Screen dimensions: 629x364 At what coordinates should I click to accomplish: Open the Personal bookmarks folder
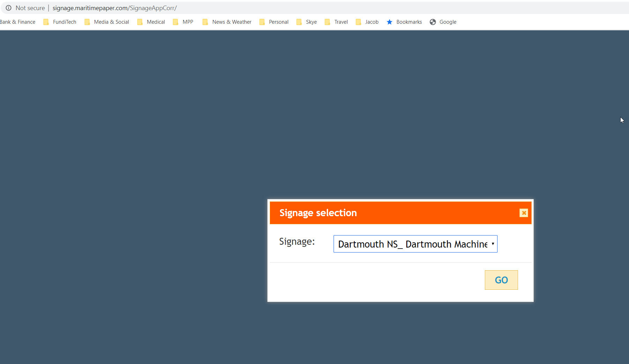click(x=274, y=22)
